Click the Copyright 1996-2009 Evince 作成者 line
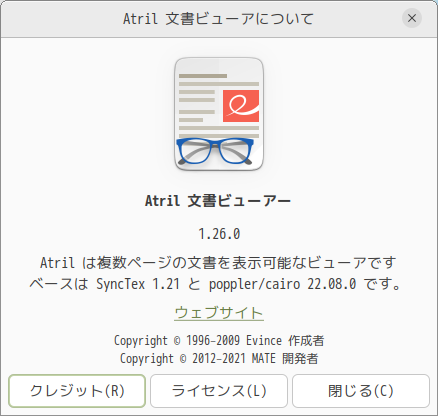 219,341
